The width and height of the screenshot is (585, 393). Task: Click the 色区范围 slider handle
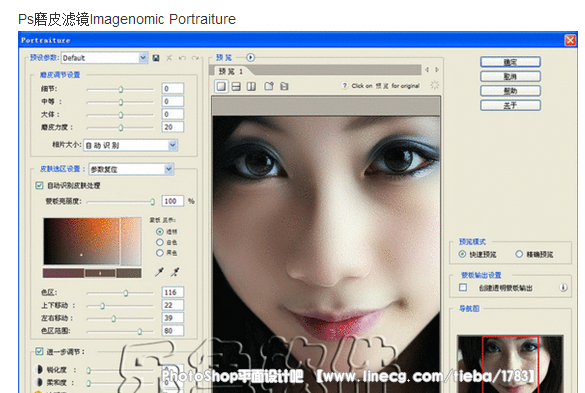tap(140, 331)
